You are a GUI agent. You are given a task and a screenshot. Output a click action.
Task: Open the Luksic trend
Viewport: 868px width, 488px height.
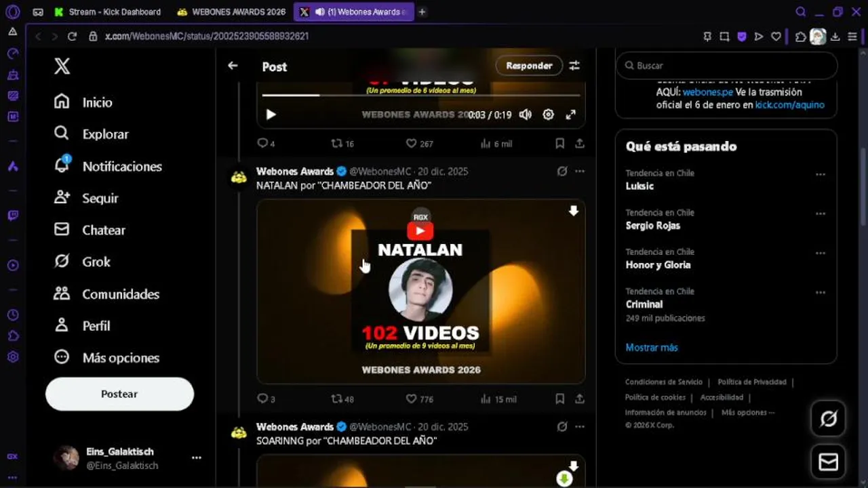click(x=639, y=186)
